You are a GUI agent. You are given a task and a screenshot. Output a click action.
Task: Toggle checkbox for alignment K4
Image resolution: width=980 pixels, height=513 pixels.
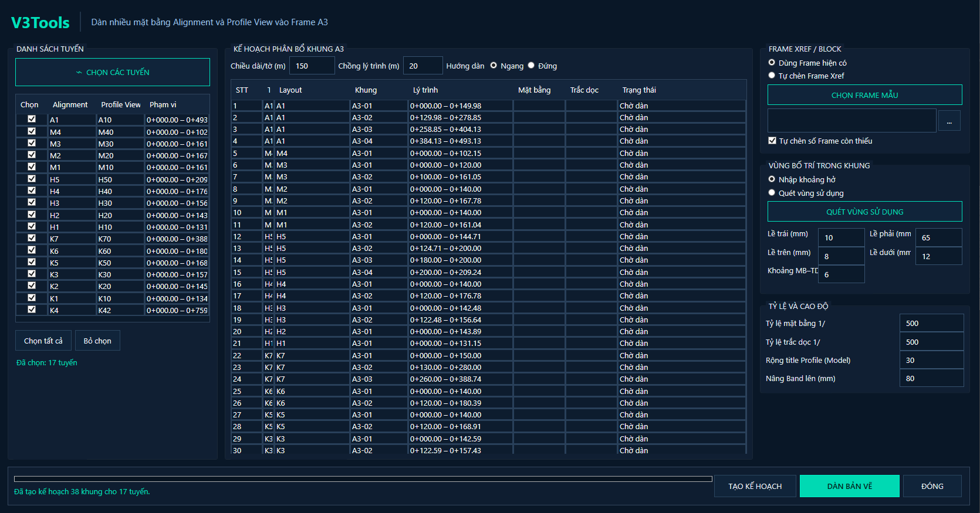32,310
